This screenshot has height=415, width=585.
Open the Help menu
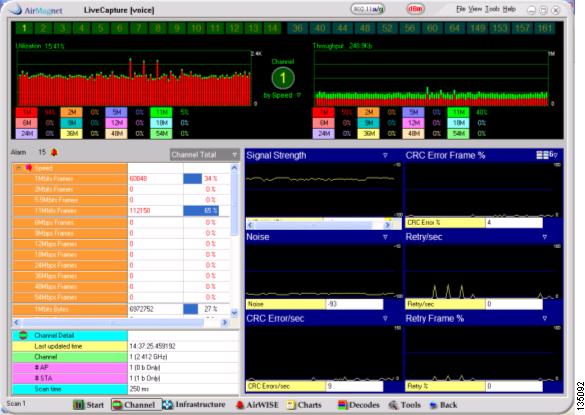tap(509, 9)
